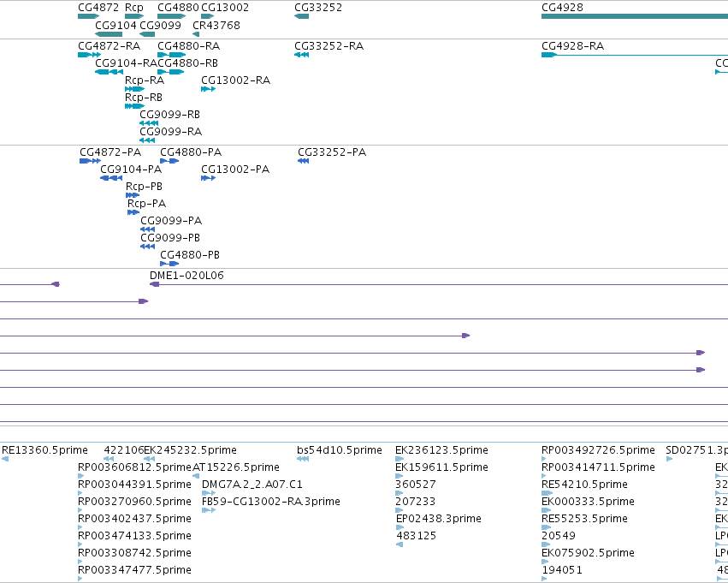
Task: Select the RP003402437.5prime EST label
Action: pyautogui.click(x=134, y=520)
